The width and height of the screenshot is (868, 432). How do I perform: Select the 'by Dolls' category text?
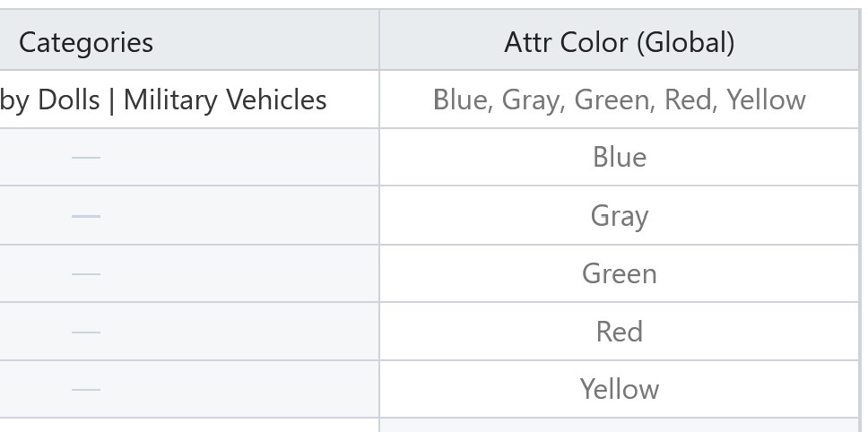[50, 100]
